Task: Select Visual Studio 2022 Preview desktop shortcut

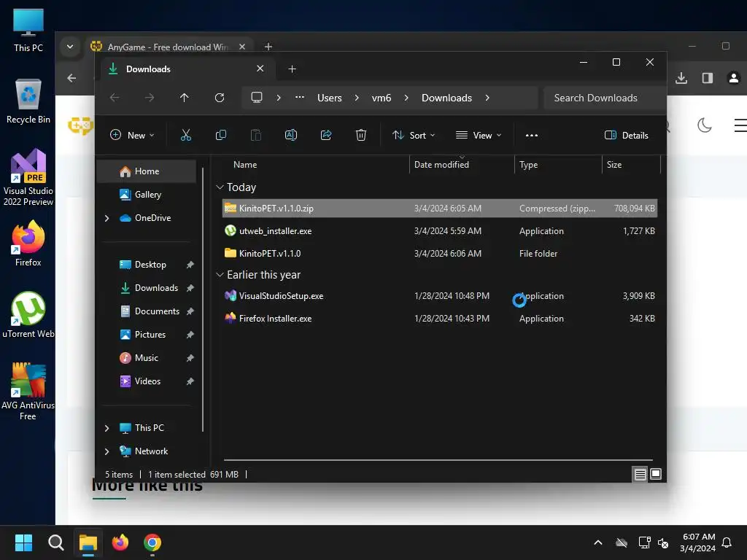Action: [x=28, y=178]
